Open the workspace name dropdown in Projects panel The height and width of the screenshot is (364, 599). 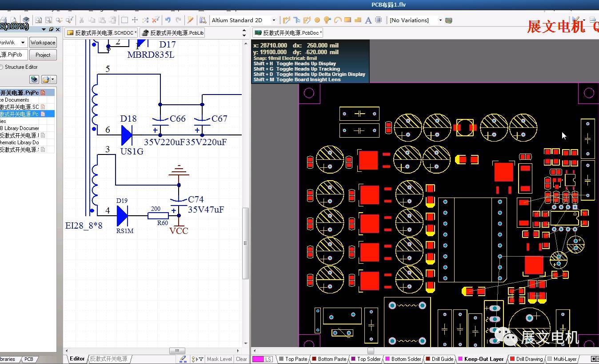point(23,43)
